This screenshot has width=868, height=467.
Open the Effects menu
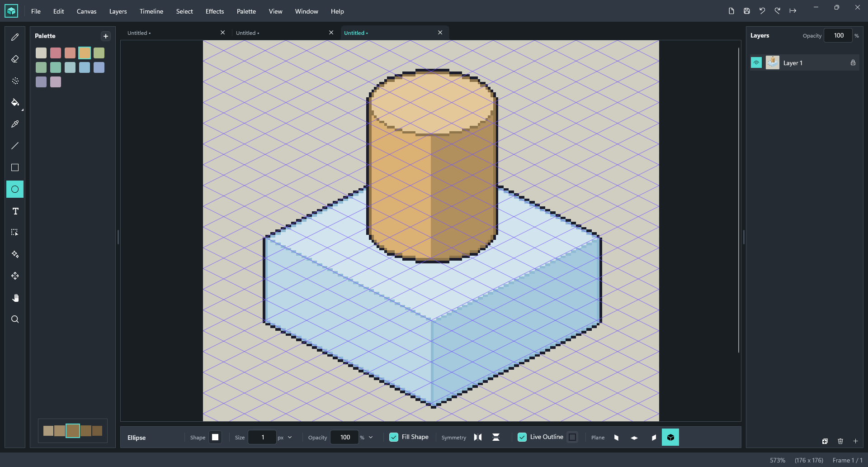point(215,11)
